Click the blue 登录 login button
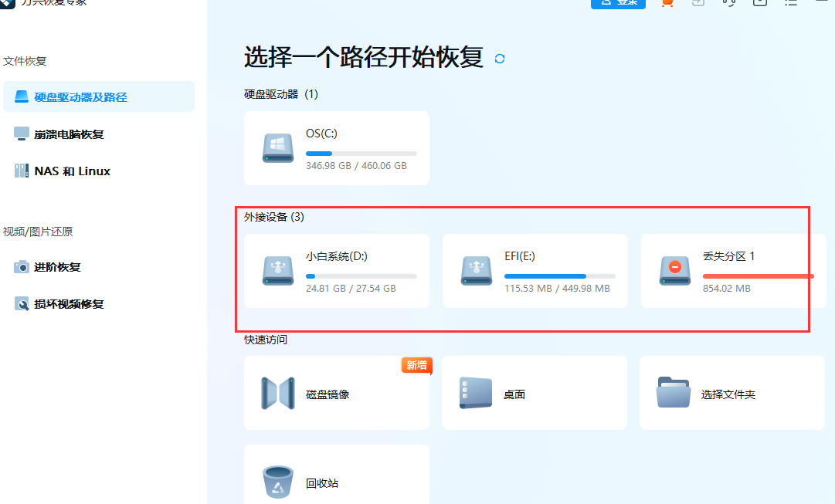Viewport: 835px width, 504px height. [x=618, y=3]
